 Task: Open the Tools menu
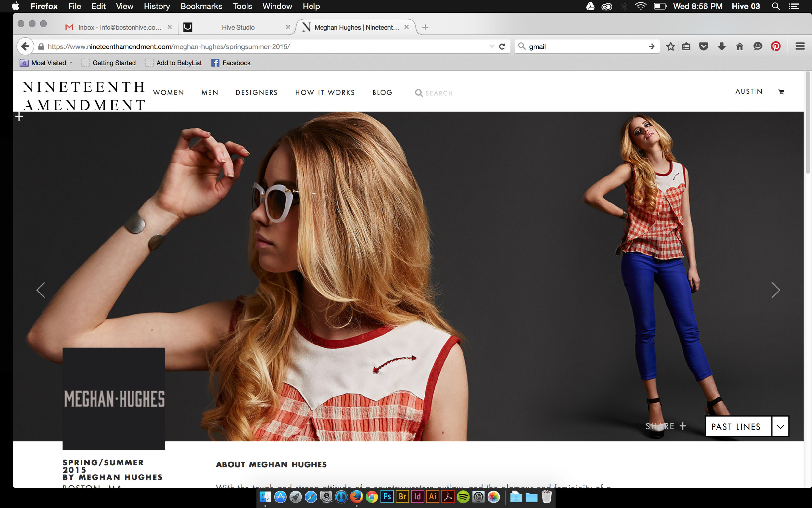(242, 6)
